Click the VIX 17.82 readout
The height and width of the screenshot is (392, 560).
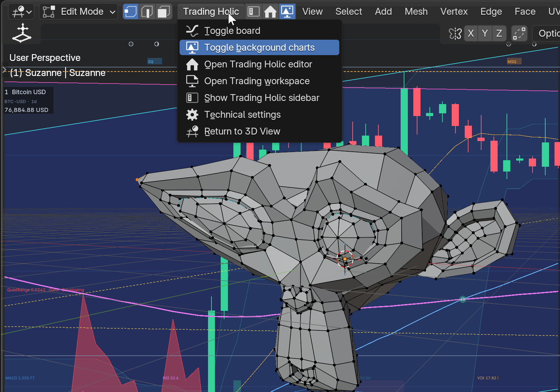488,378
